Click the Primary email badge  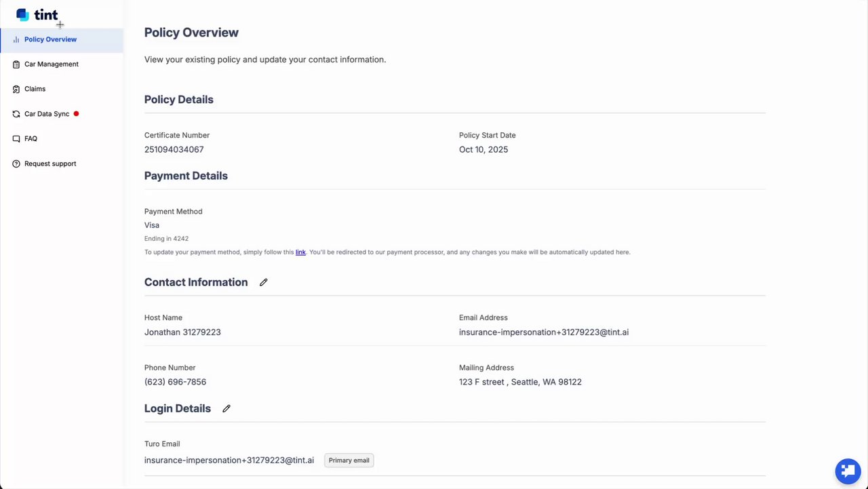[349, 461]
